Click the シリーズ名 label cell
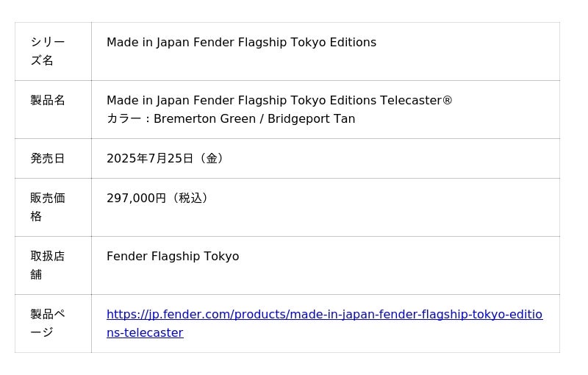Viewport: 588px width, 375px height. 48,51
